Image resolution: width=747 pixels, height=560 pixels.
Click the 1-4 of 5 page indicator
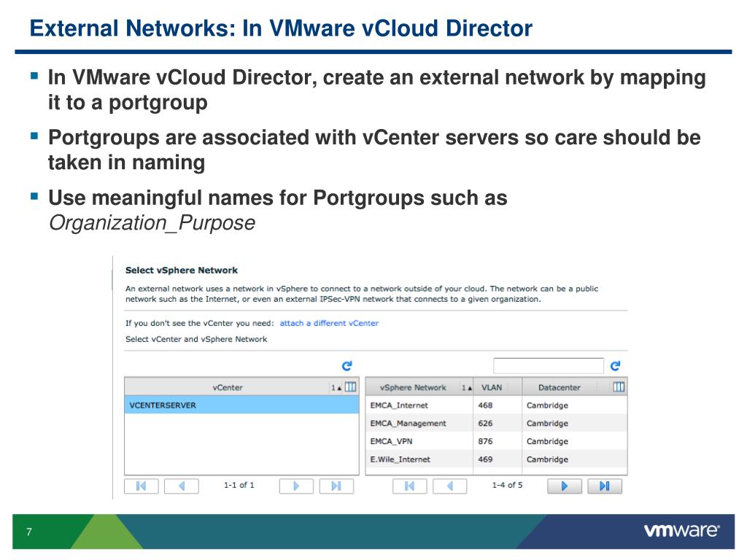[508, 485]
